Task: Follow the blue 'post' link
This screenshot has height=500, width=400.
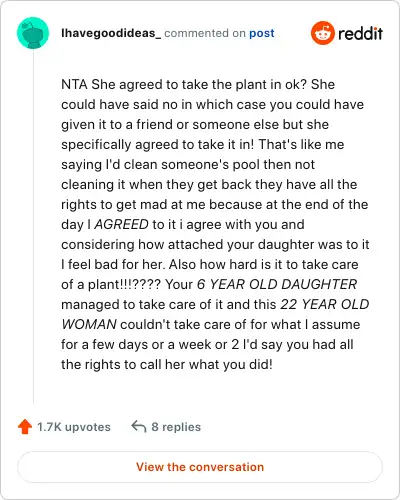Action: pos(262,33)
